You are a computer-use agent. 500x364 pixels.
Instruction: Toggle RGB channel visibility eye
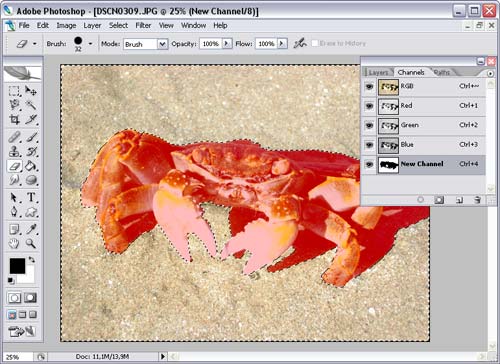tap(369, 87)
